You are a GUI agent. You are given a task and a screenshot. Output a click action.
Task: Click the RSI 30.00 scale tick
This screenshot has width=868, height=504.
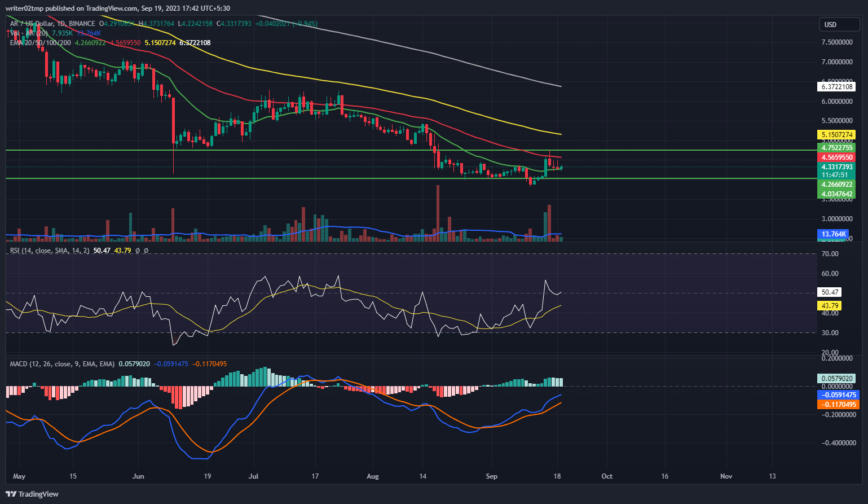pos(830,333)
